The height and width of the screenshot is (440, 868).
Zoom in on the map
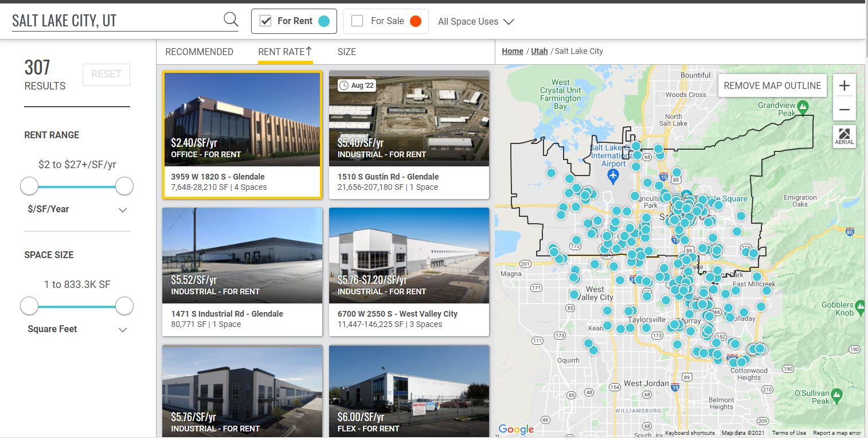(844, 86)
